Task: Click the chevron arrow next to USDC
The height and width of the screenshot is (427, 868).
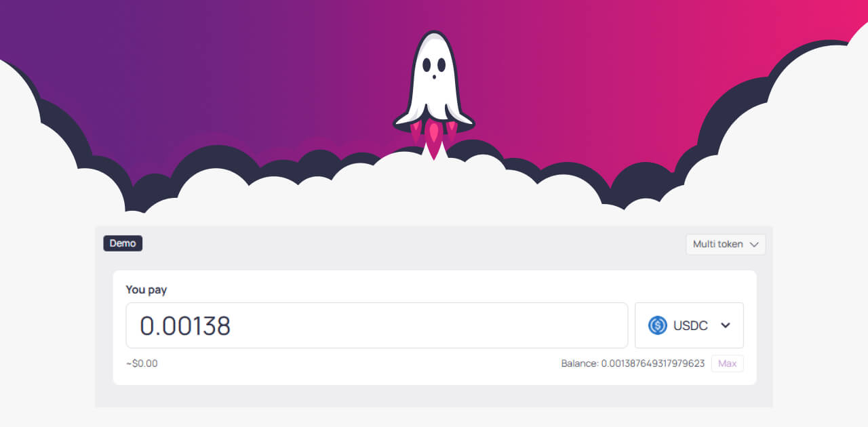Action: [x=726, y=325]
